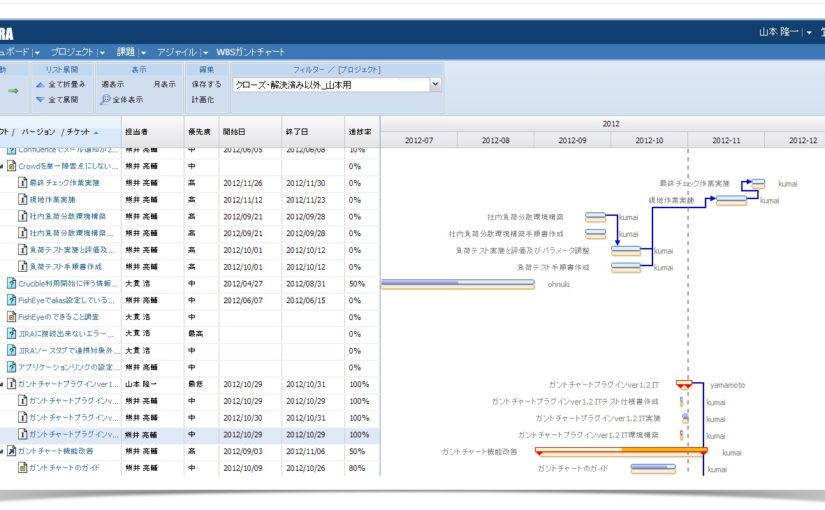The image size is (825, 510).
Task: Open the 課題 menu
Action: coord(126,52)
